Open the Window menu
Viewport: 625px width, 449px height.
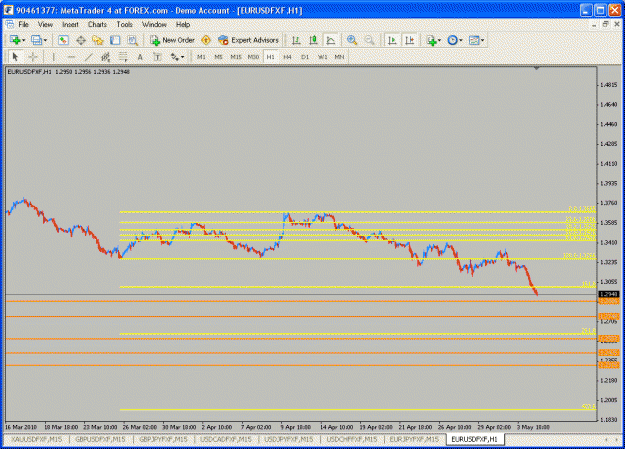(154, 25)
